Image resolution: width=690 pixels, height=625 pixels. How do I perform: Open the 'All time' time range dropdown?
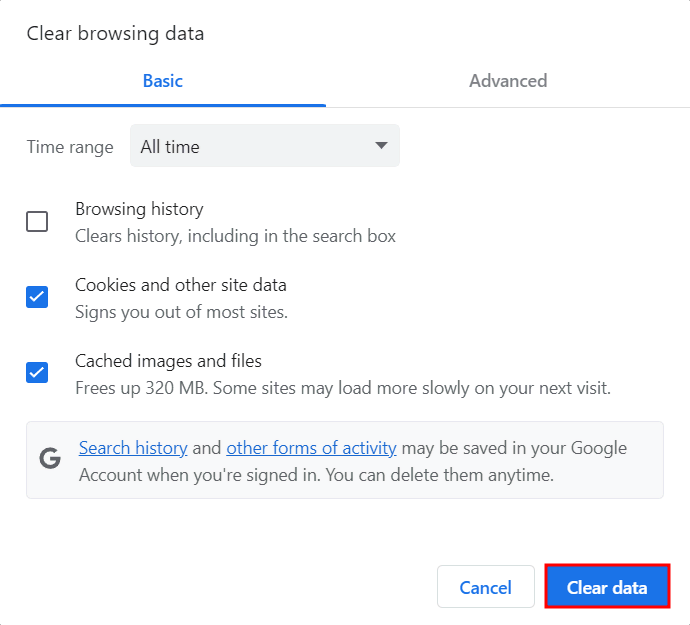[264, 147]
